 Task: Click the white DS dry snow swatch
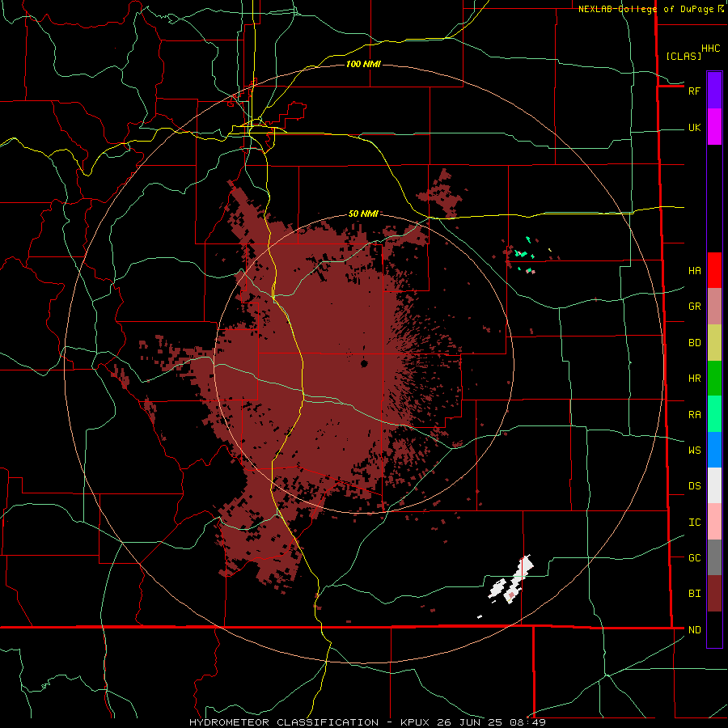(714, 485)
